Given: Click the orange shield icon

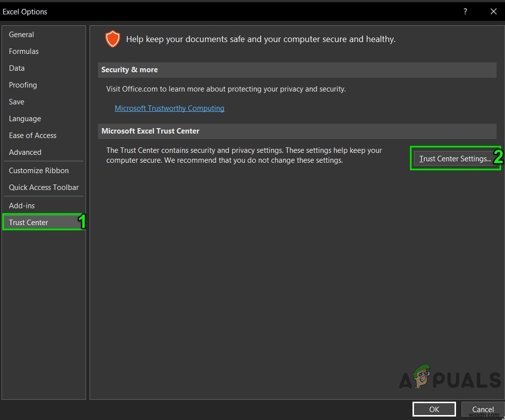Looking at the screenshot, I should click(x=113, y=39).
